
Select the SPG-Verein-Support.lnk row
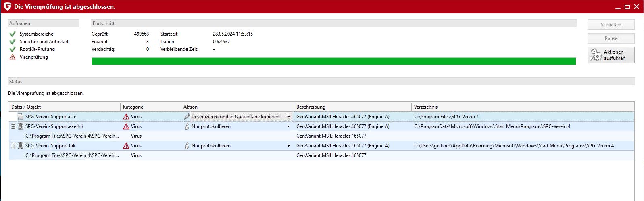point(321,146)
